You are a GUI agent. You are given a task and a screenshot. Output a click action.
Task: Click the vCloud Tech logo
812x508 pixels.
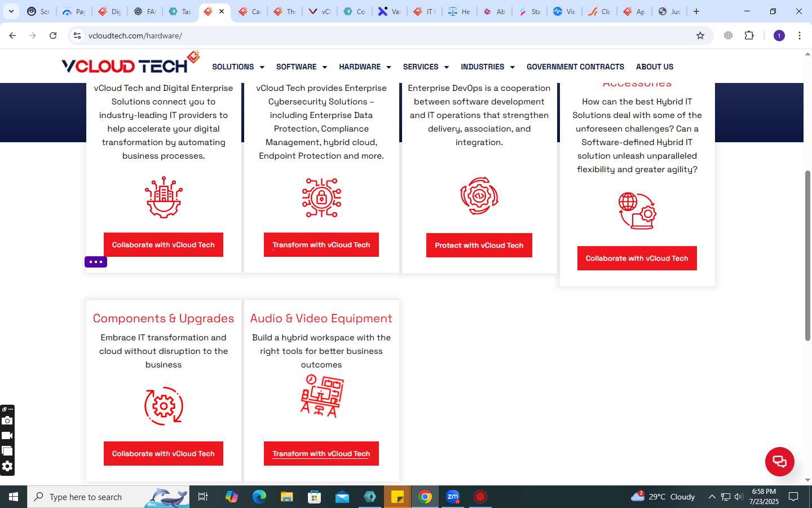(x=130, y=63)
